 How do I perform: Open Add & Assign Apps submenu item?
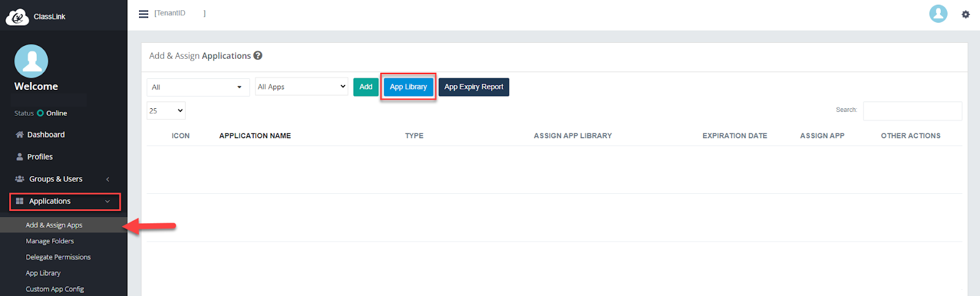click(64, 225)
